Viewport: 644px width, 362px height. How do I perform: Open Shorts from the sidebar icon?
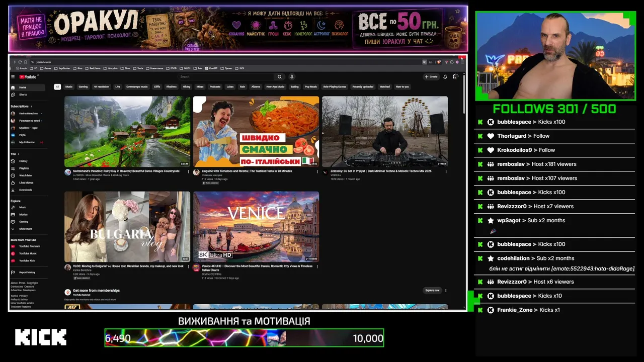(x=13, y=95)
